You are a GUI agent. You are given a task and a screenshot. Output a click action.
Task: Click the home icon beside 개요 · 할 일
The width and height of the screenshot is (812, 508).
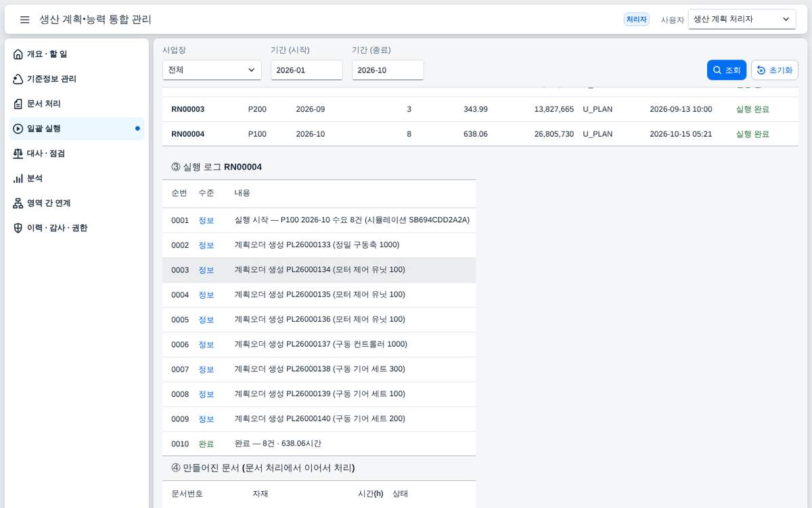(18, 54)
